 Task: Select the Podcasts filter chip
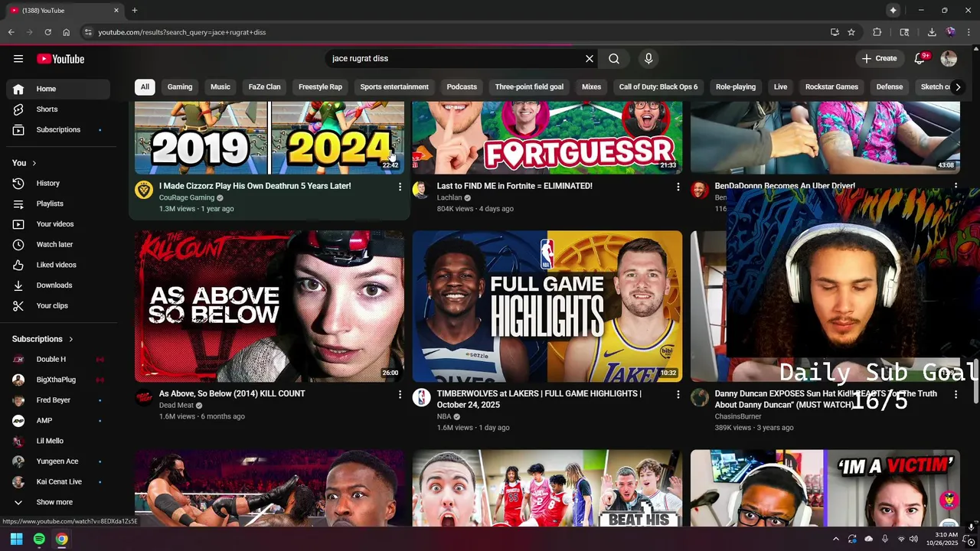coord(462,87)
